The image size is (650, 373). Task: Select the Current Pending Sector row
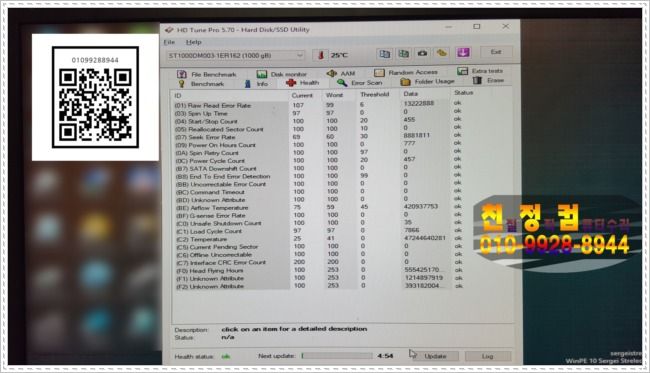click(x=318, y=247)
